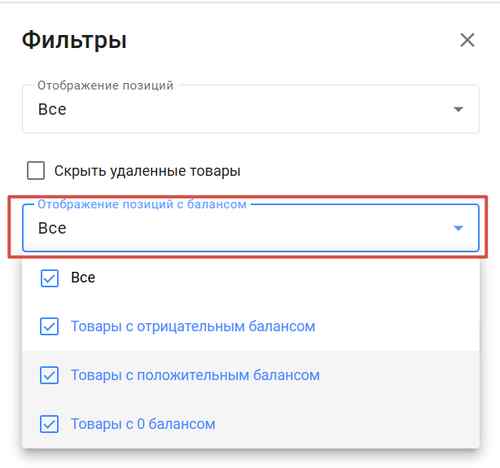The image size is (500, 468).
Task: Close the Фильтры panel with X icon
Action: (x=467, y=40)
